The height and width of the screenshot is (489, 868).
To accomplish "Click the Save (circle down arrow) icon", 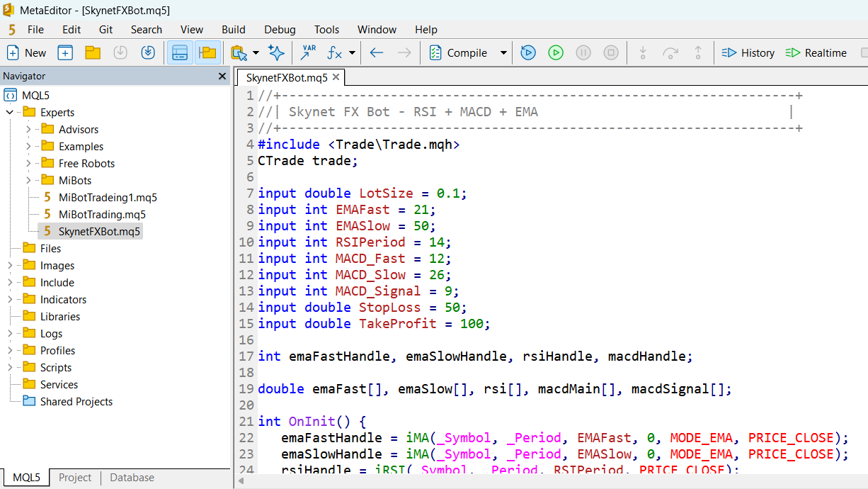I will coord(120,52).
